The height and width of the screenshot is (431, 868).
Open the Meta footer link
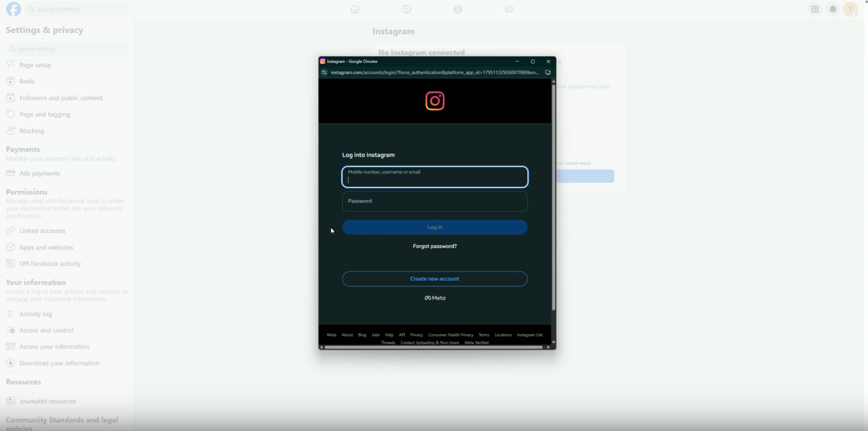click(x=331, y=335)
